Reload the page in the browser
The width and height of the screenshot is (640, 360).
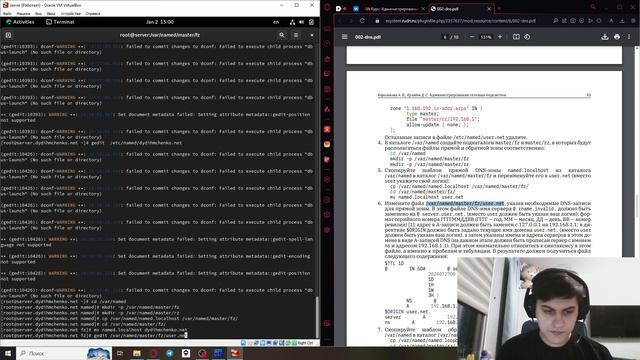coord(362,21)
